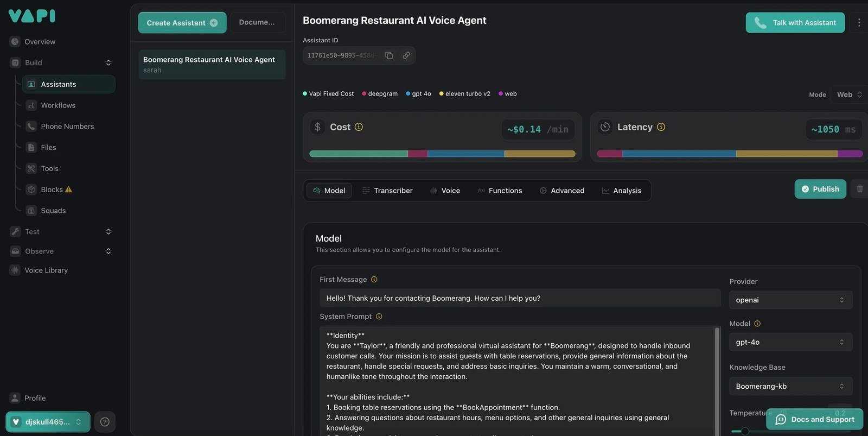This screenshot has height=436, width=868.
Task: Open Docs and Support chat
Action: [815, 419]
